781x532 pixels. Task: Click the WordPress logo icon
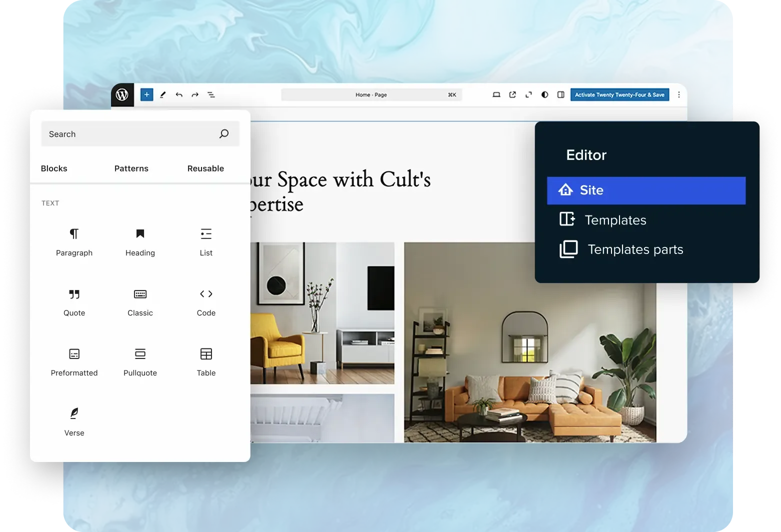tap(122, 94)
